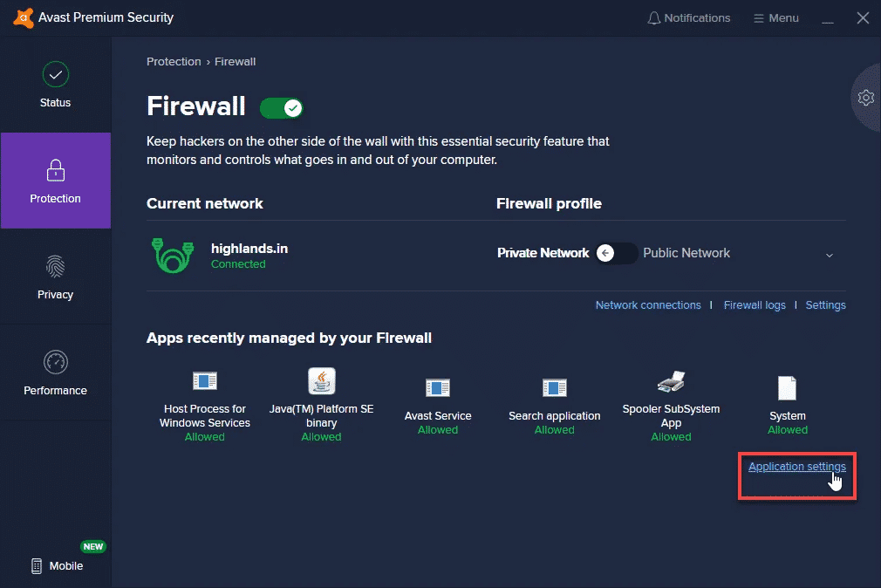This screenshot has width=881, height=588.
Task: Open the Performance section
Action: click(x=55, y=373)
